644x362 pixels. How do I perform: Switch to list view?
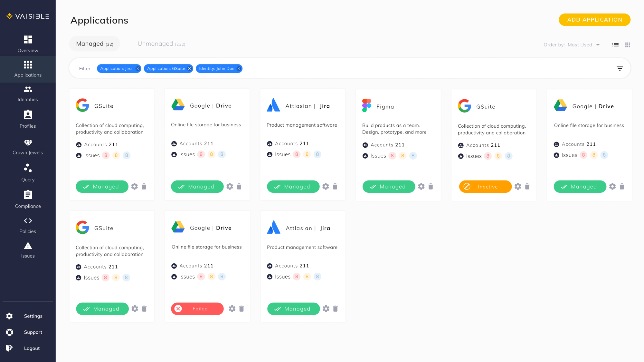pos(615,45)
